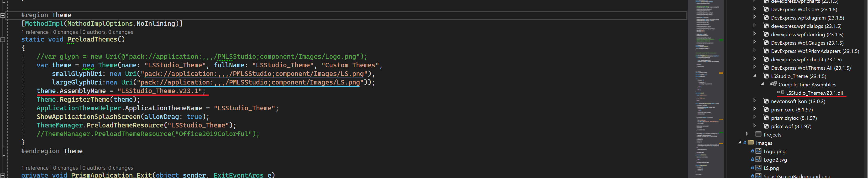Image resolution: width=868 pixels, height=179 pixels.
Task: Click the prism.wpf package icon
Action: (766, 126)
